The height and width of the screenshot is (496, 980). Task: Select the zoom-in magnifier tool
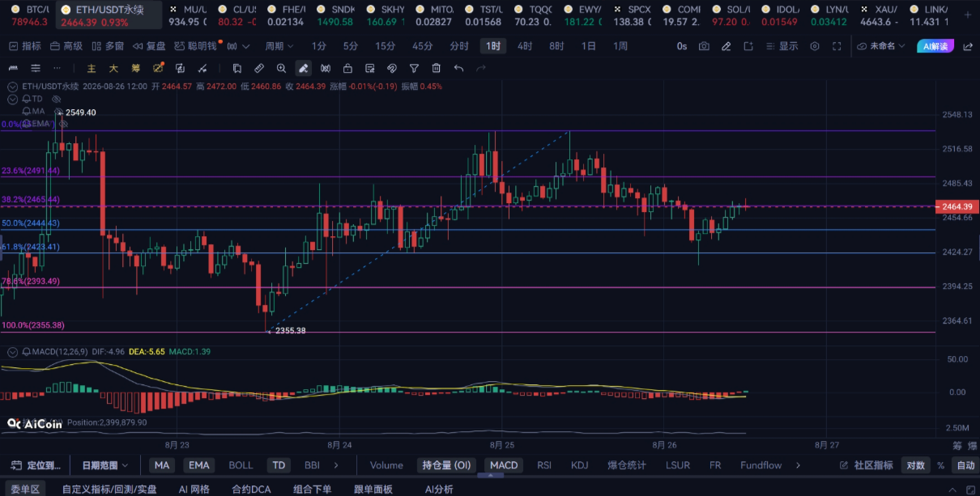(281, 68)
